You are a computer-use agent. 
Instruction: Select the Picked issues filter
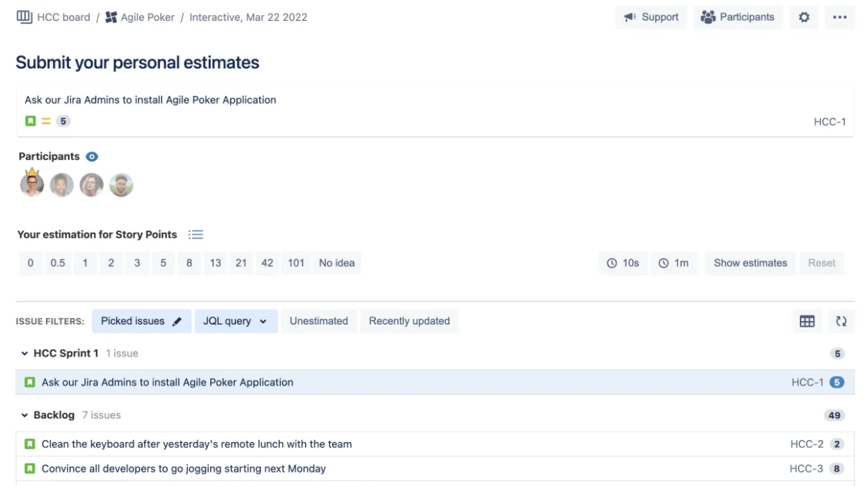141,321
